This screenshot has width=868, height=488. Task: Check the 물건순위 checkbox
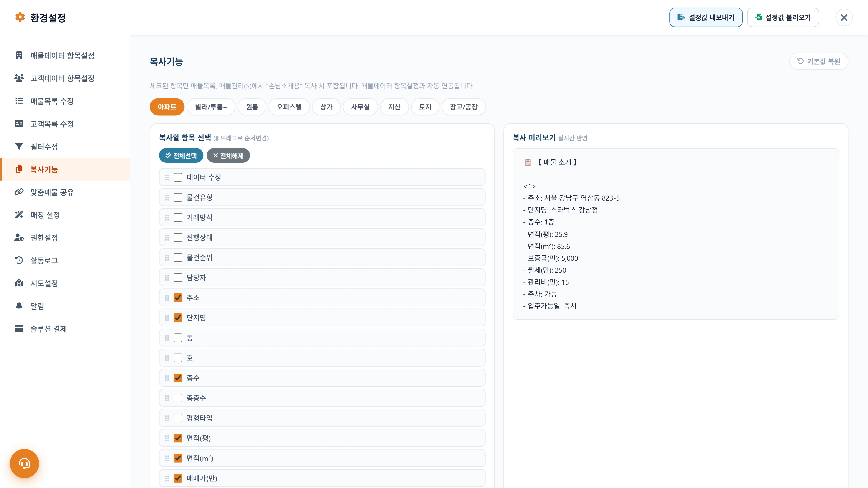click(178, 258)
